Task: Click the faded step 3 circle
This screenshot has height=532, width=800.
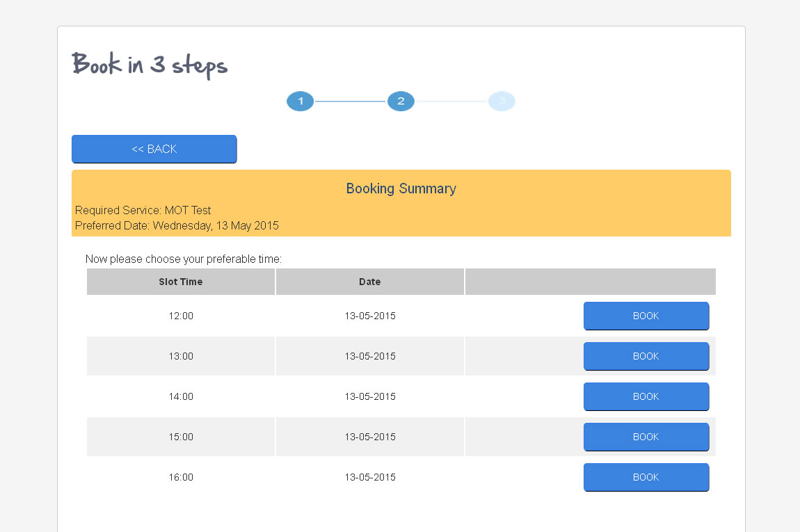Action: [x=502, y=102]
